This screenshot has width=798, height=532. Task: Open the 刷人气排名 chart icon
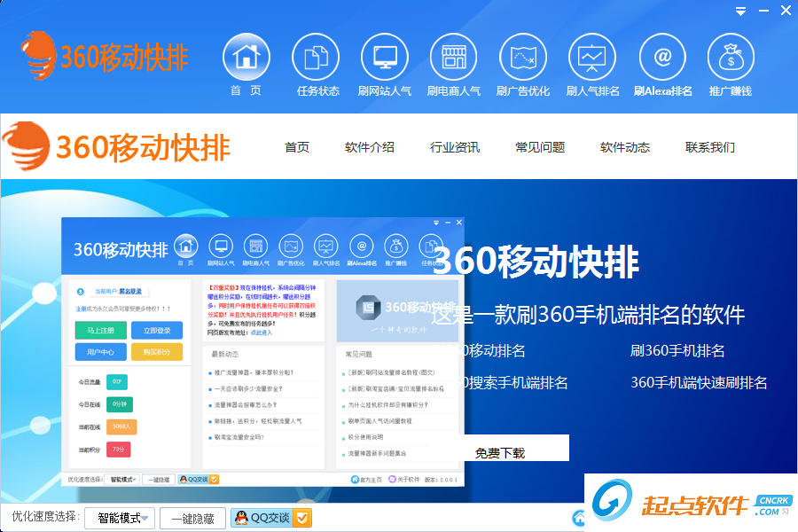[x=592, y=57]
